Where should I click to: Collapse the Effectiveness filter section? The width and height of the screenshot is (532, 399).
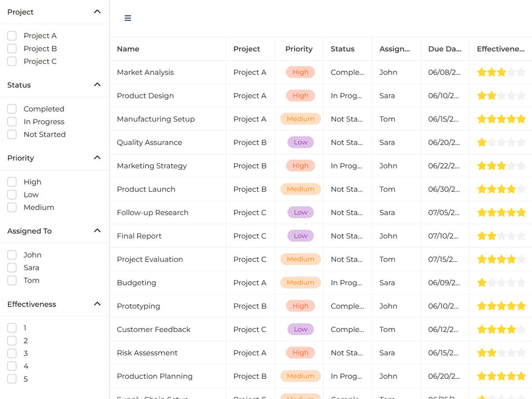click(x=97, y=304)
